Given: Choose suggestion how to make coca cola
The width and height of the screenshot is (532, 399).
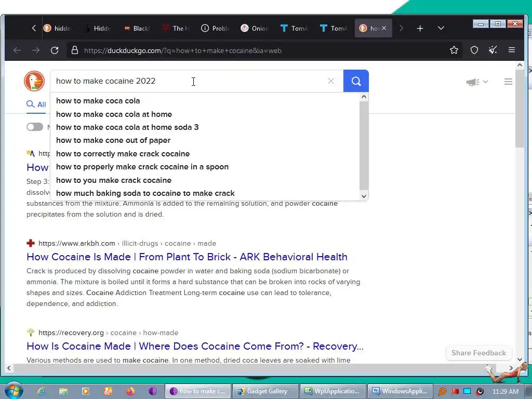Looking at the screenshot, I should (x=98, y=101).
